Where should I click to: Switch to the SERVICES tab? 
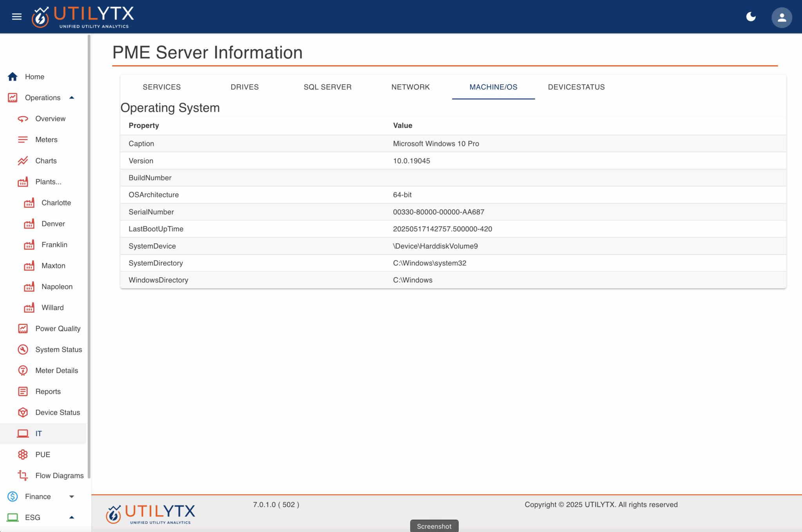point(162,87)
